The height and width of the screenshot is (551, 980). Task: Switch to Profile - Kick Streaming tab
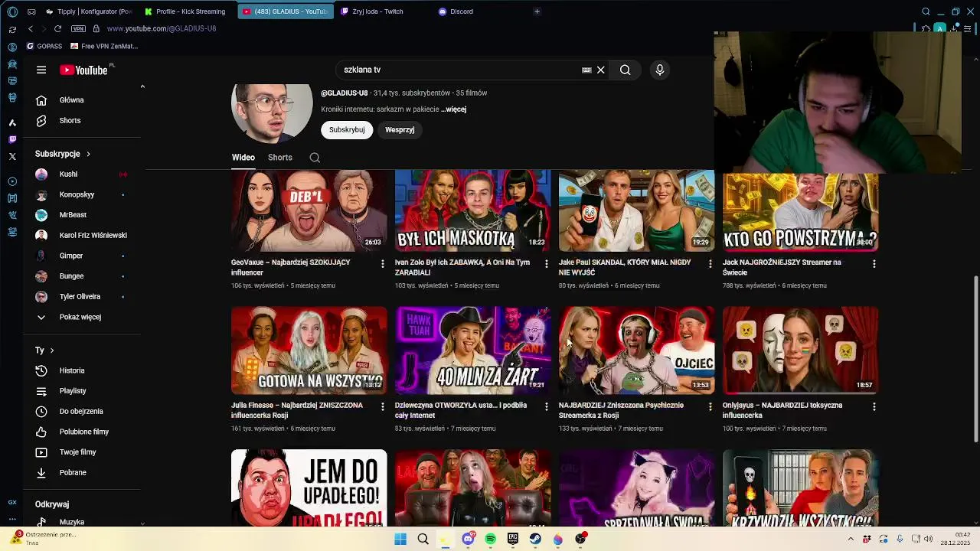[x=187, y=11]
